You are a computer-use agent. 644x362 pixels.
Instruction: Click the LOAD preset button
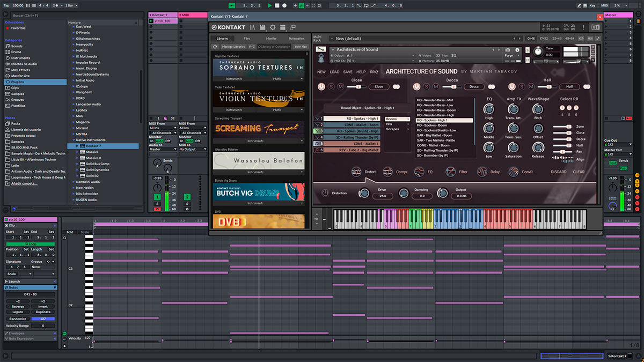pyautogui.click(x=334, y=72)
